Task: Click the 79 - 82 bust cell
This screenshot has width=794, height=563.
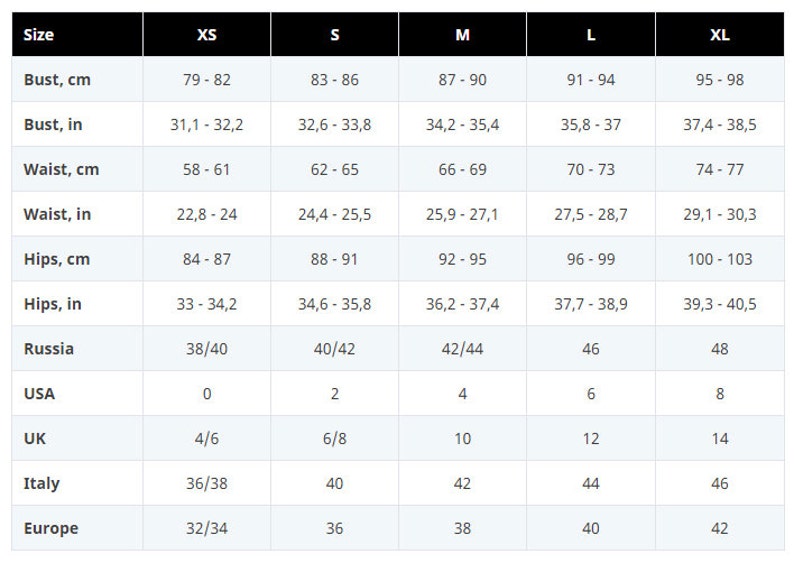Action: pos(207,79)
